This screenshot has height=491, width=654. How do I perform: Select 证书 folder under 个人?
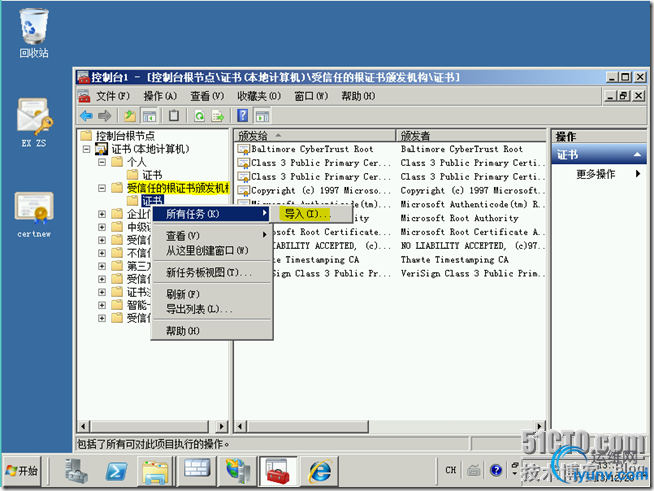(152, 175)
